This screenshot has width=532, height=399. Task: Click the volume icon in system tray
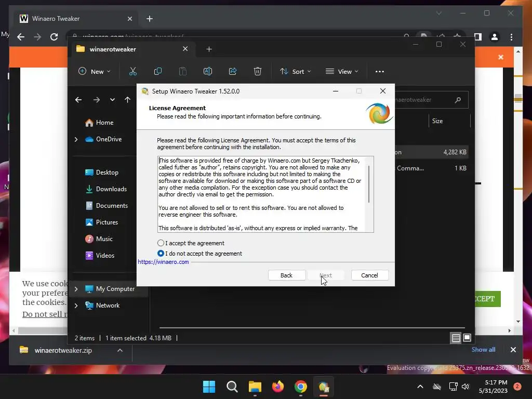tap(465, 387)
